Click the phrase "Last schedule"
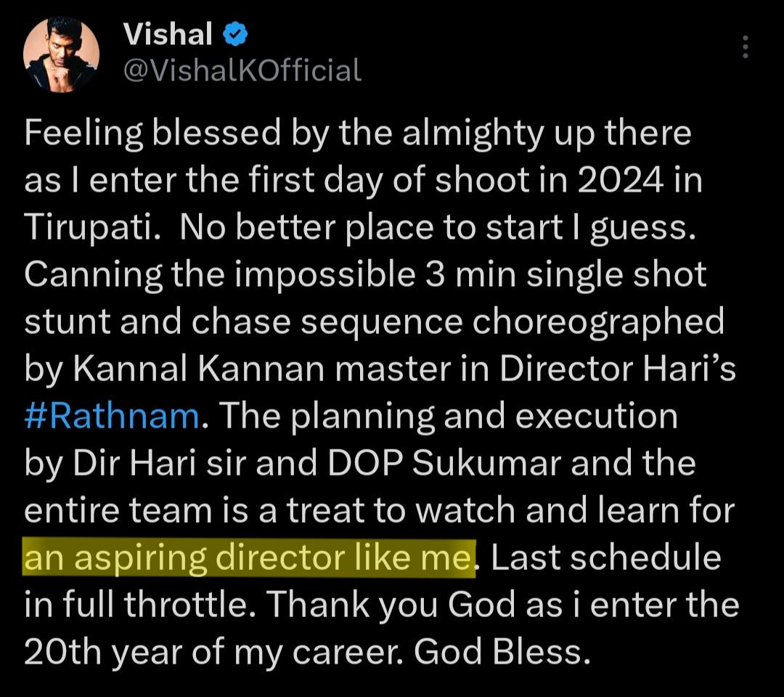The image size is (784, 697). click(604, 559)
